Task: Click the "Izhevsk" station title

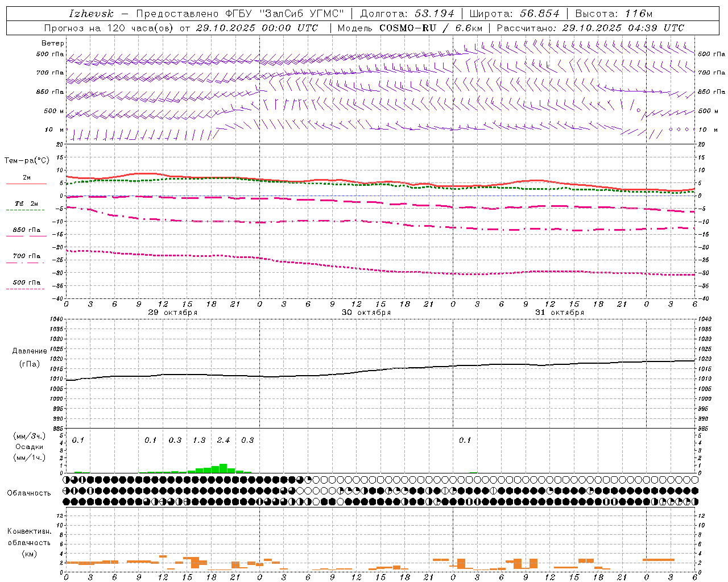Action: click(91, 14)
